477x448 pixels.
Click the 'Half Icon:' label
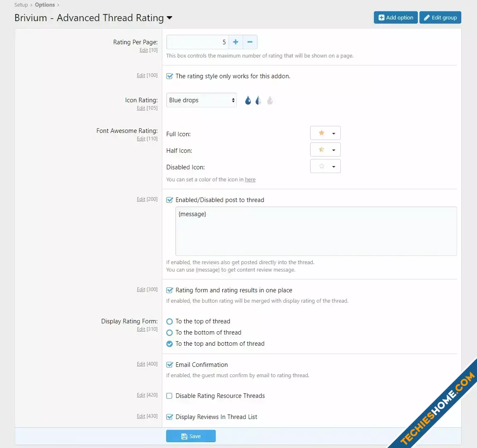[x=179, y=151]
